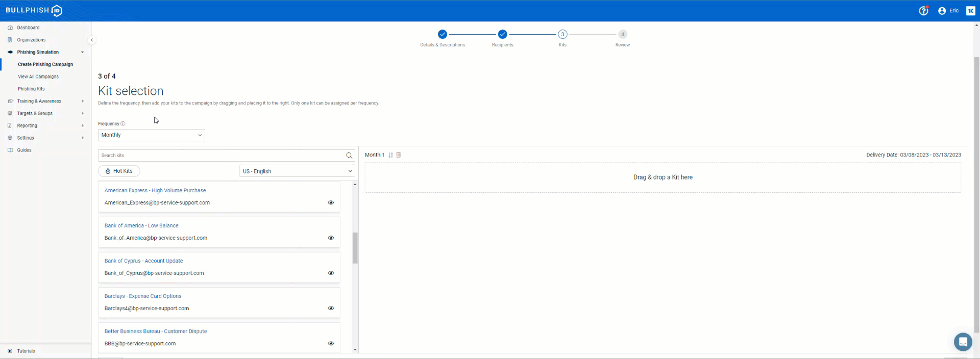Click the page vertical scrollbar on right
980x359 pixels.
976,194
